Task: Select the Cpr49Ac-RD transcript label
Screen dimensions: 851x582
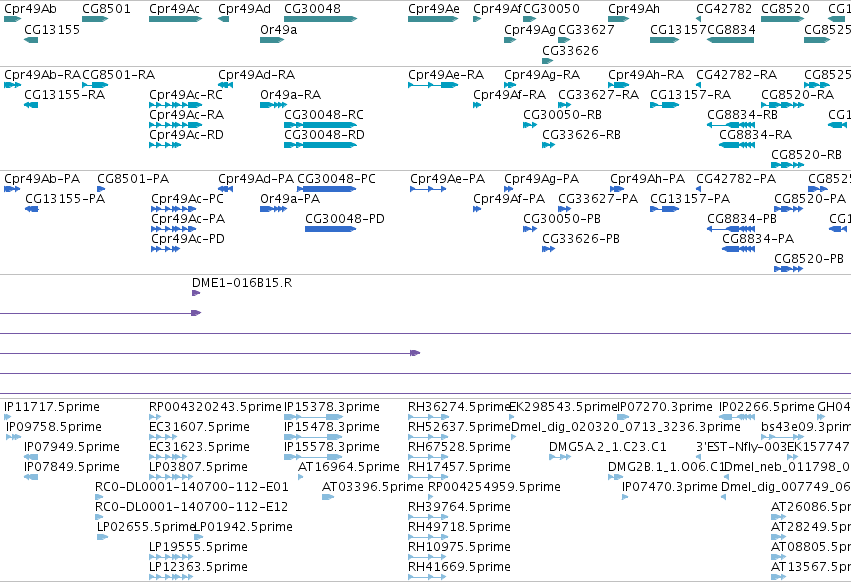Action: pos(186,135)
